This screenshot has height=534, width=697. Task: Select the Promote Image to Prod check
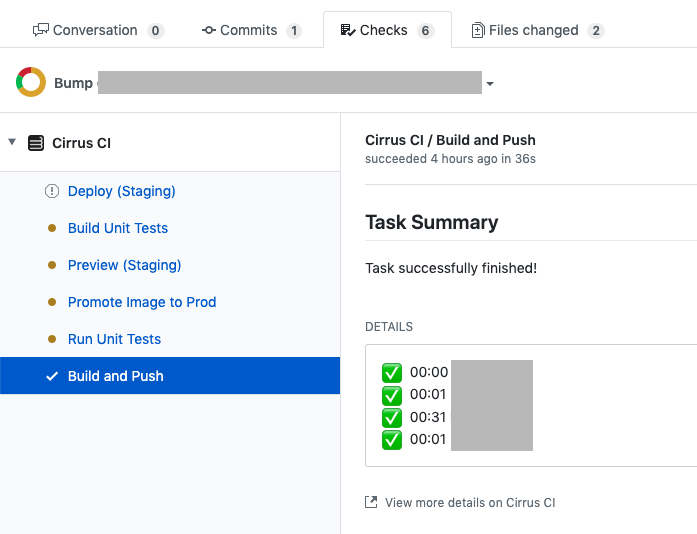(142, 302)
